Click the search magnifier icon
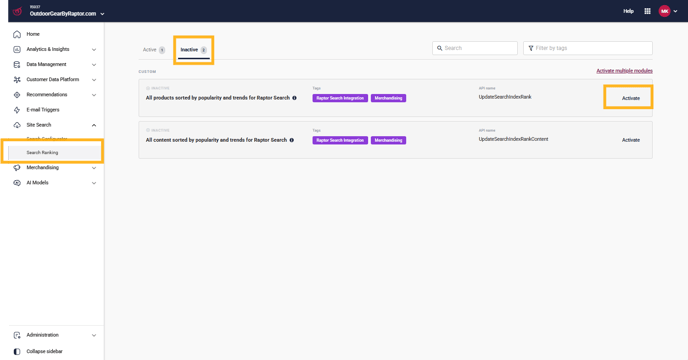Screen dimensions: 688x360 [440, 48]
